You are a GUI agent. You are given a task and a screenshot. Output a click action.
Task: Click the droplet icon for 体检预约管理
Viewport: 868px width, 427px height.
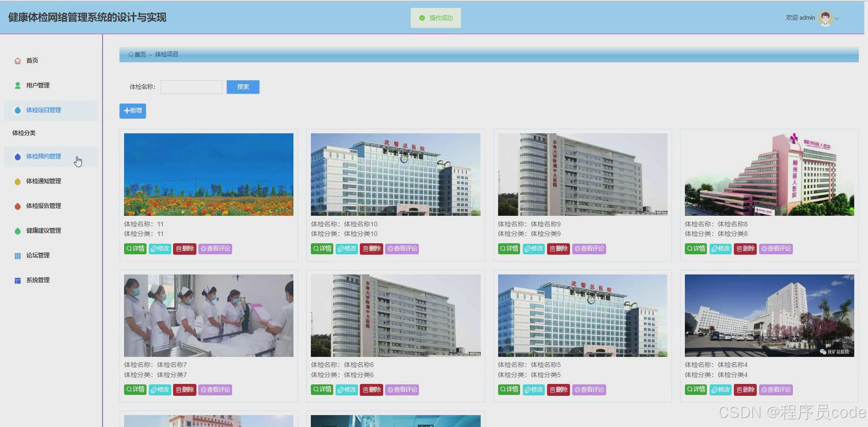17,157
